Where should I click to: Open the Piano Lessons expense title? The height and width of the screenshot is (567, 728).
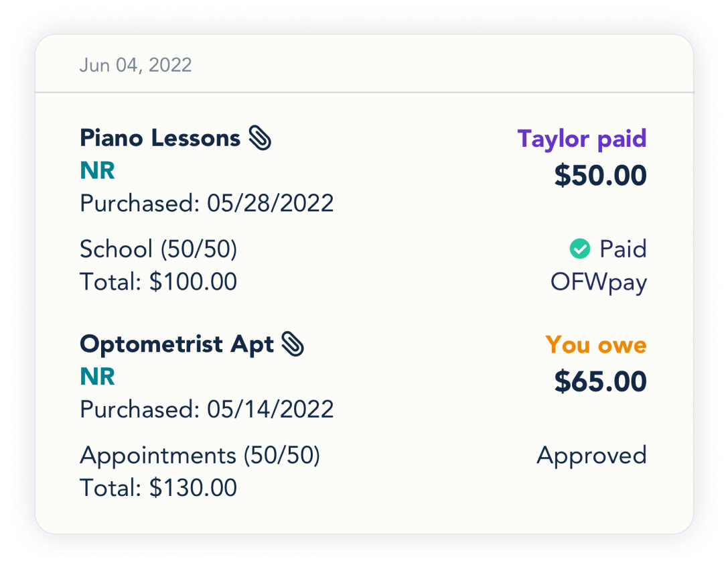click(x=160, y=139)
